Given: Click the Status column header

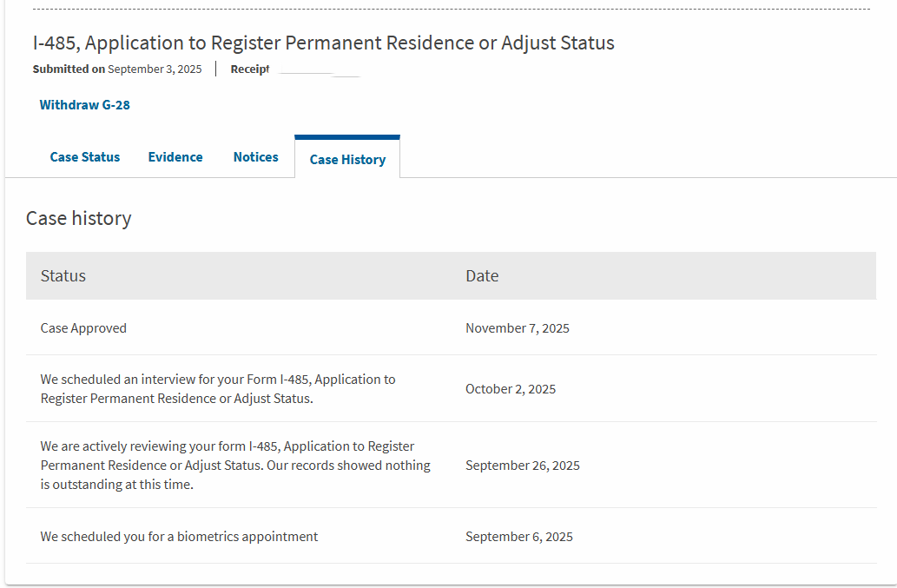Looking at the screenshot, I should point(63,276).
